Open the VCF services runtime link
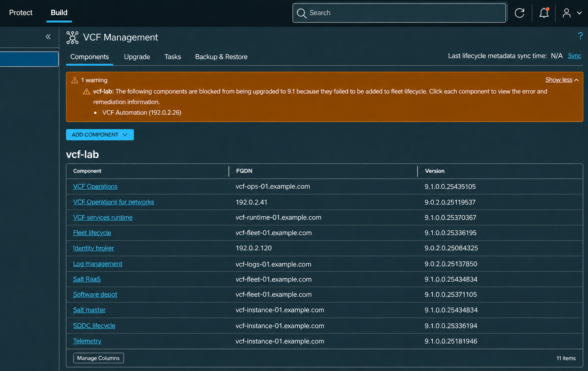Image resolution: width=588 pixels, height=371 pixels. click(x=103, y=218)
